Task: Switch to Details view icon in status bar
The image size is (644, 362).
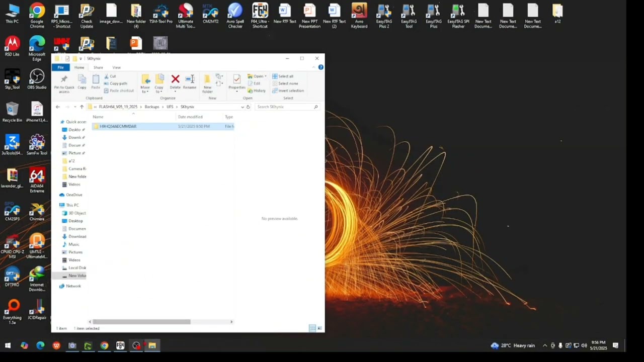Action: point(312,328)
